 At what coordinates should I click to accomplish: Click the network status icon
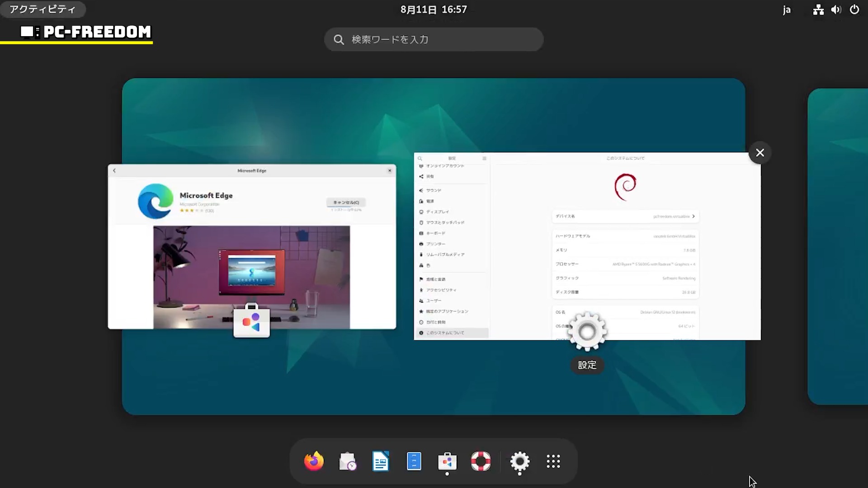pyautogui.click(x=818, y=9)
